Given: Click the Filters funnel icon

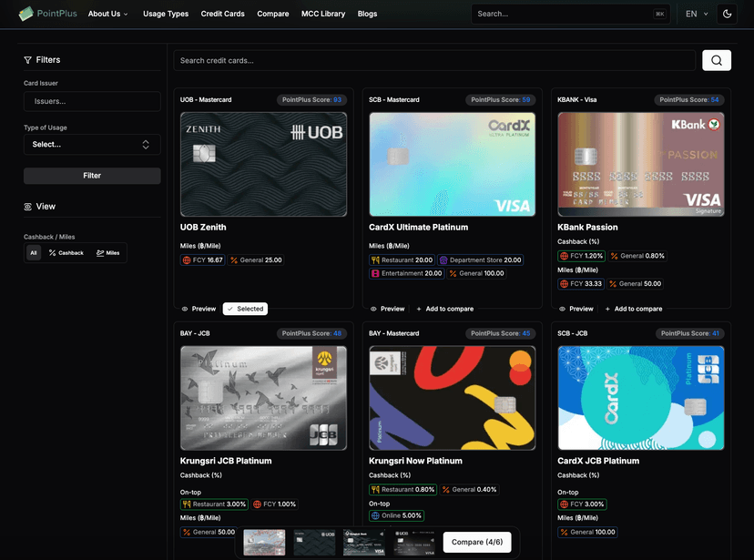Looking at the screenshot, I should pyautogui.click(x=27, y=60).
